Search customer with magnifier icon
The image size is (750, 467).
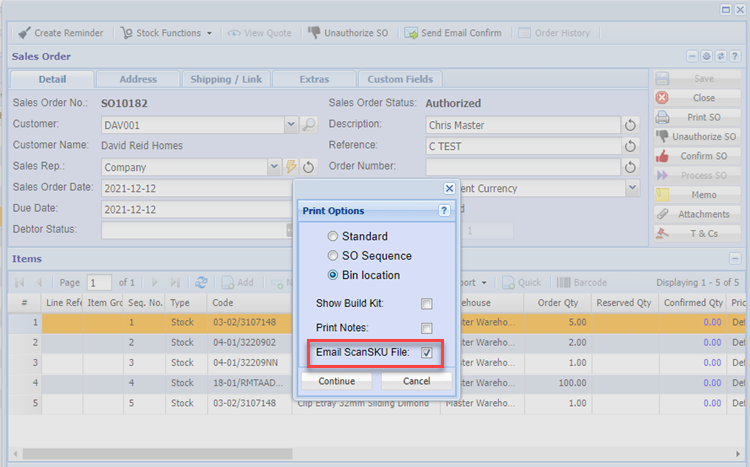point(309,125)
